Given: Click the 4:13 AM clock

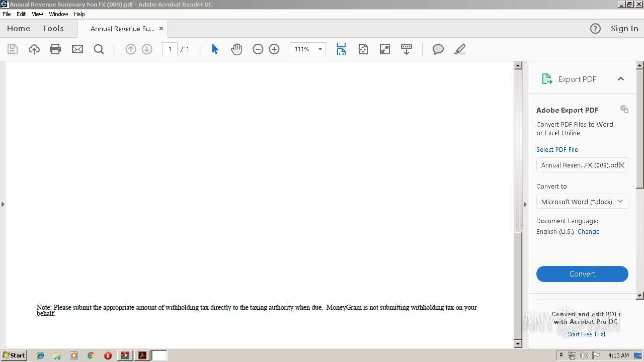Looking at the screenshot, I should point(618,355).
